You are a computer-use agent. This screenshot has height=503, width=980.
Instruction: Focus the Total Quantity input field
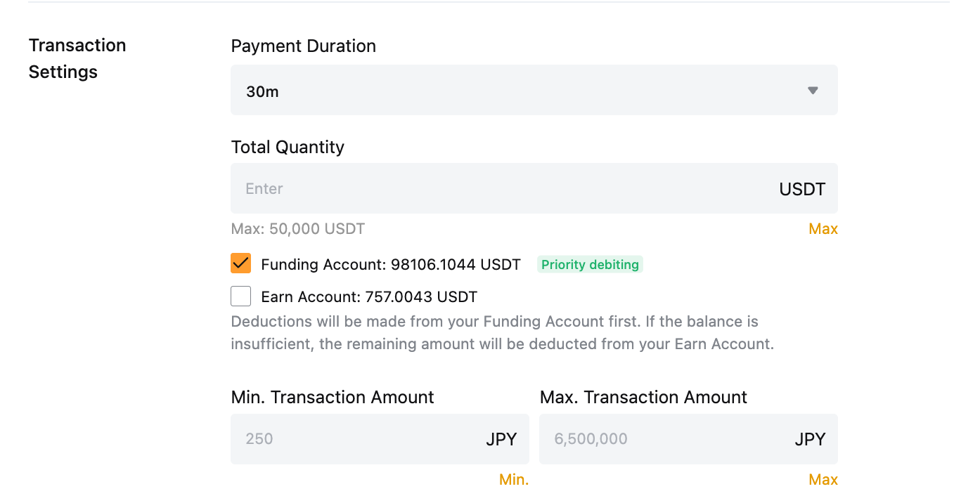[492, 188]
